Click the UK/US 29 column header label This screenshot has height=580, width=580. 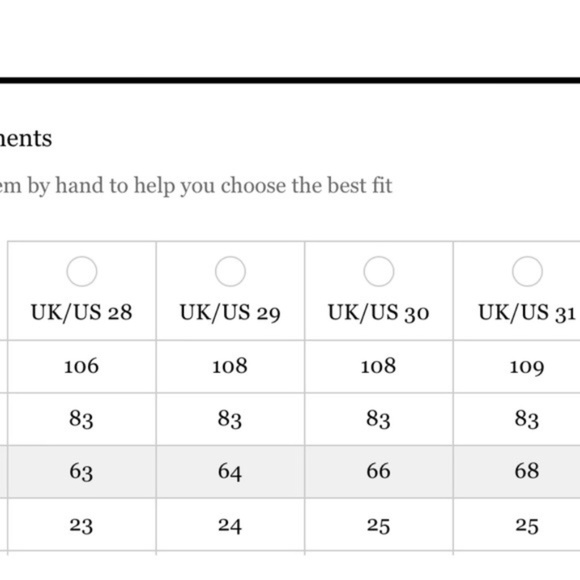pos(230,313)
